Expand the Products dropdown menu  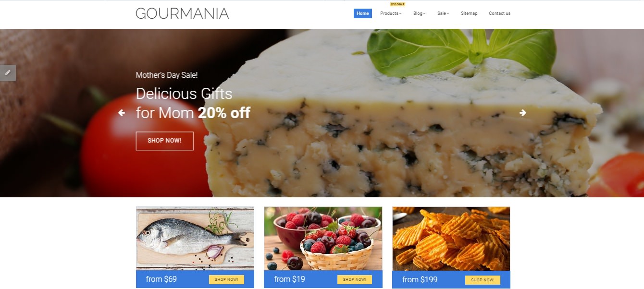(x=391, y=13)
